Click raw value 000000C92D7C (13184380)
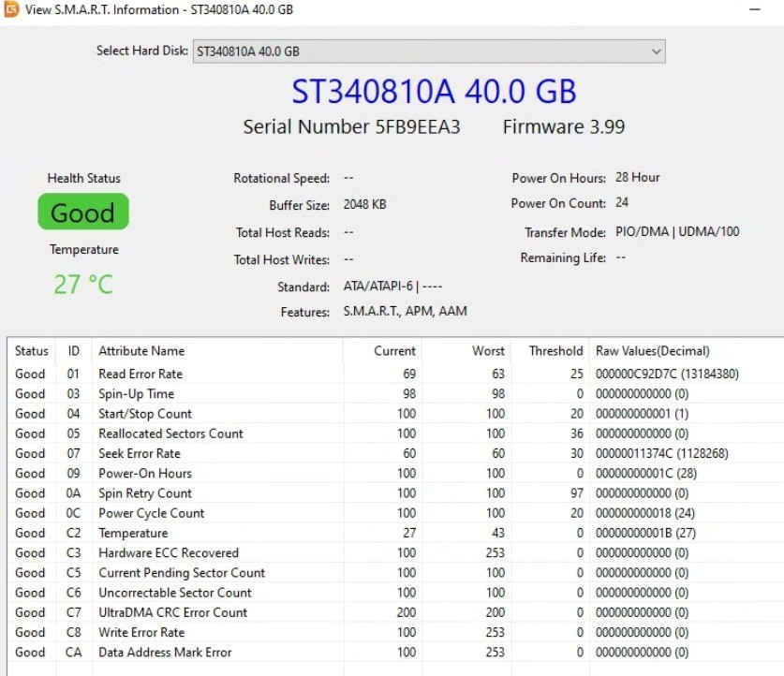 point(667,374)
